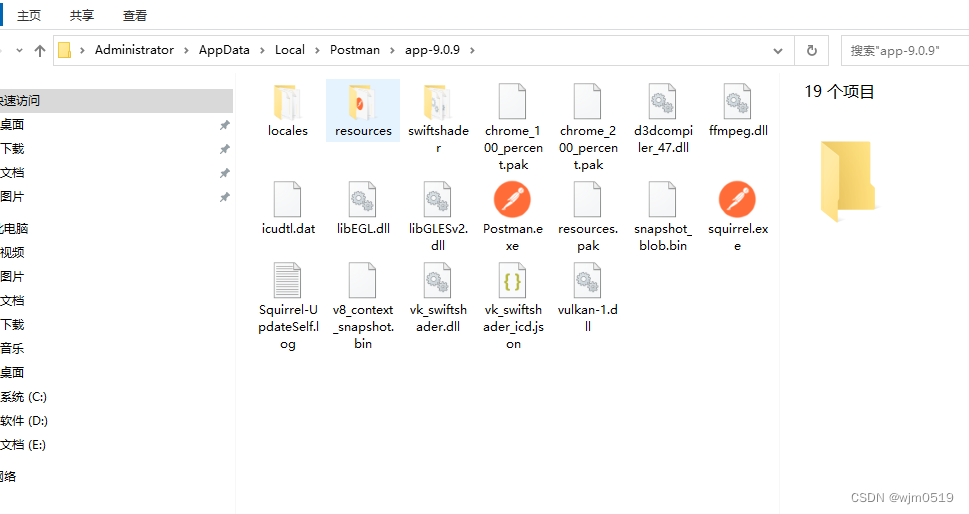The height and width of the screenshot is (514, 969).
Task: Select icudtl.dat file icon
Action: click(287, 200)
